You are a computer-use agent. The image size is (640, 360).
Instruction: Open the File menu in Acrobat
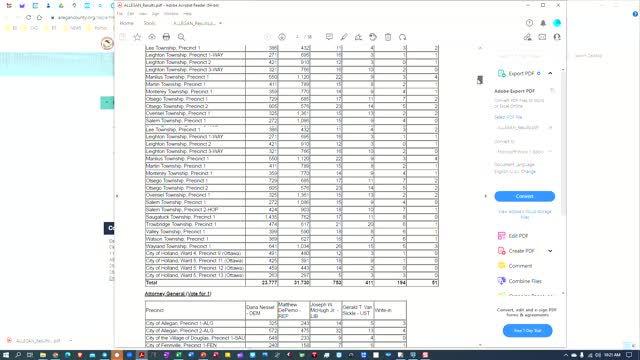coord(120,14)
